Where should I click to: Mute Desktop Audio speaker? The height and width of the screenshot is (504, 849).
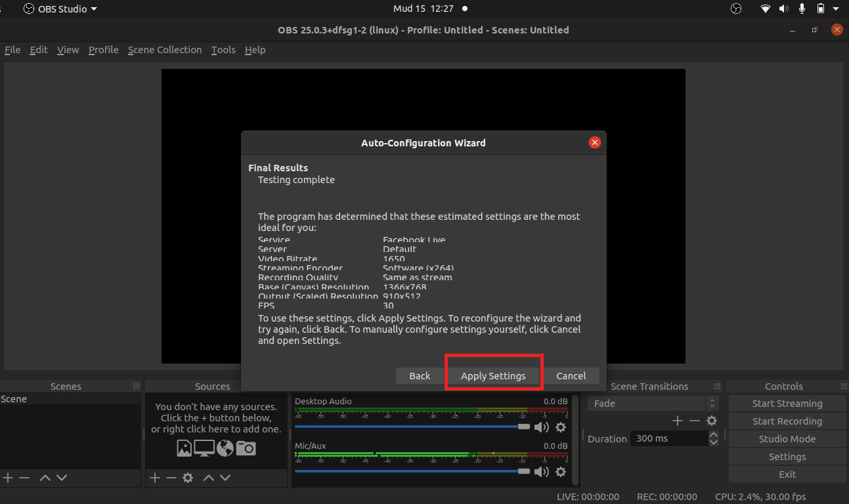pyautogui.click(x=541, y=427)
